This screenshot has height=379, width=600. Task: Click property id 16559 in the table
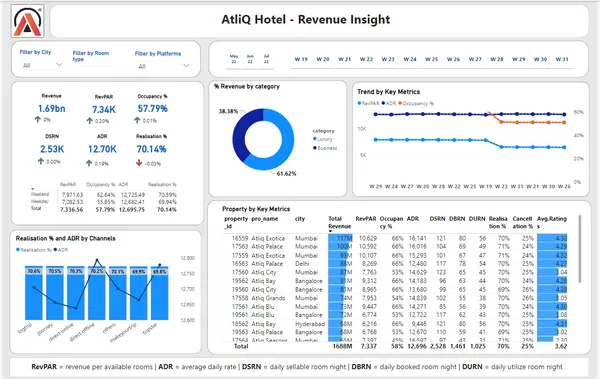coord(240,238)
